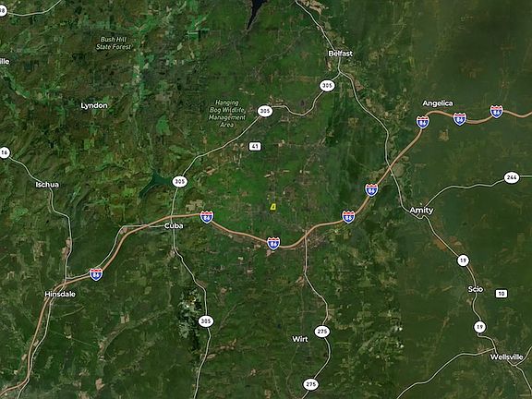
Task: Click the route 19 shield above Scio
Action: tap(463, 260)
